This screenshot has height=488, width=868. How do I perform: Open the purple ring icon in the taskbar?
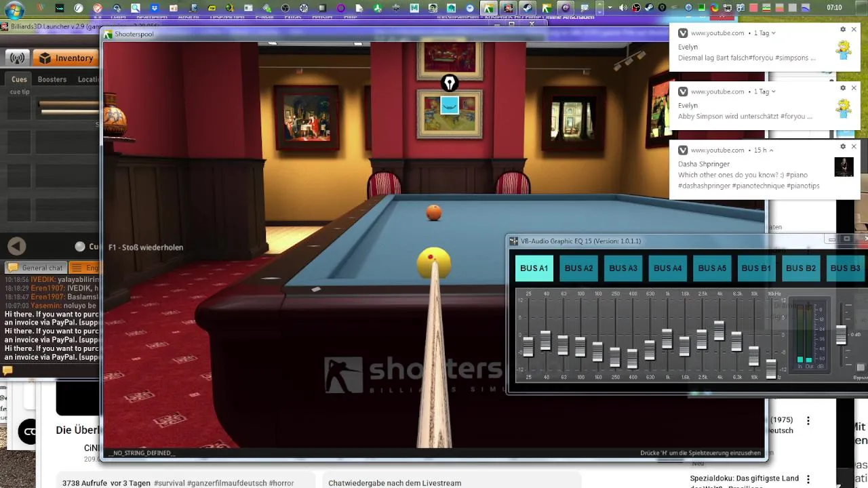click(x=340, y=8)
